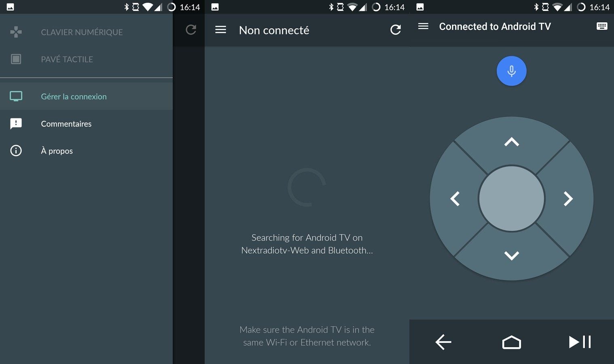Open À propos in the drawer

tap(57, 151)
